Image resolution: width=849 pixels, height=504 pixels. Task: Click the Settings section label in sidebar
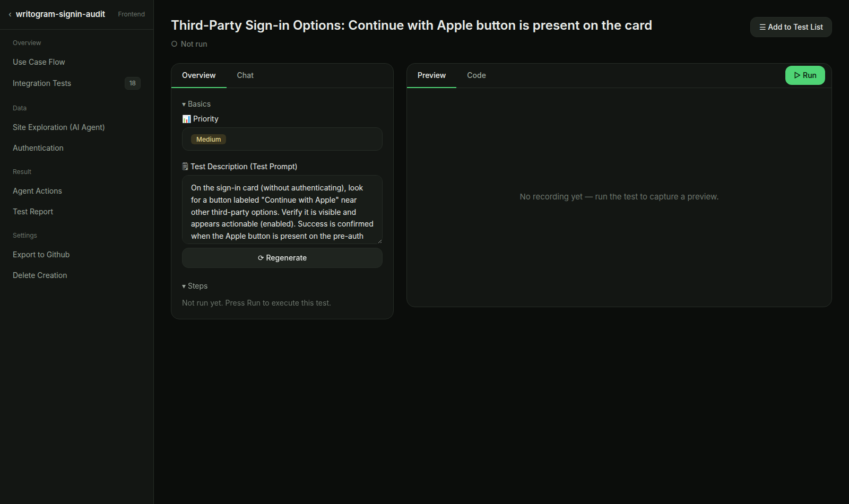pos(25,236)
